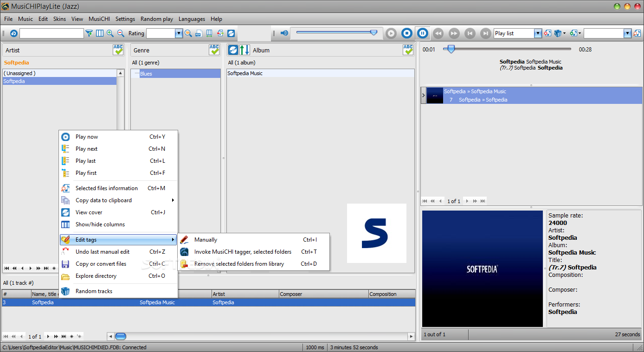This screenshot has height=352, width=644.
Task: Open the columns layout toolbar icon
Action: pyautogui.click(x=100, y=33)
